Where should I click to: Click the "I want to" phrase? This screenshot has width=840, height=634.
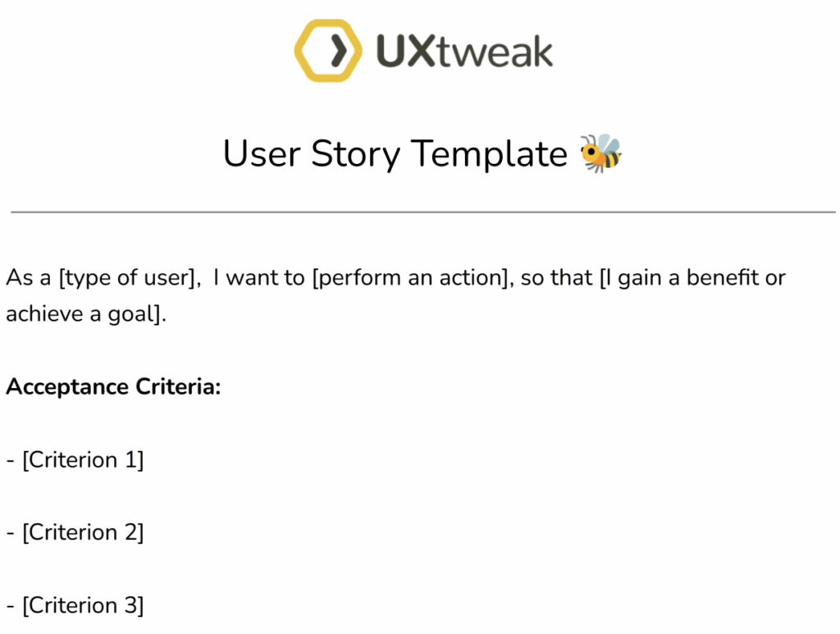258,278
